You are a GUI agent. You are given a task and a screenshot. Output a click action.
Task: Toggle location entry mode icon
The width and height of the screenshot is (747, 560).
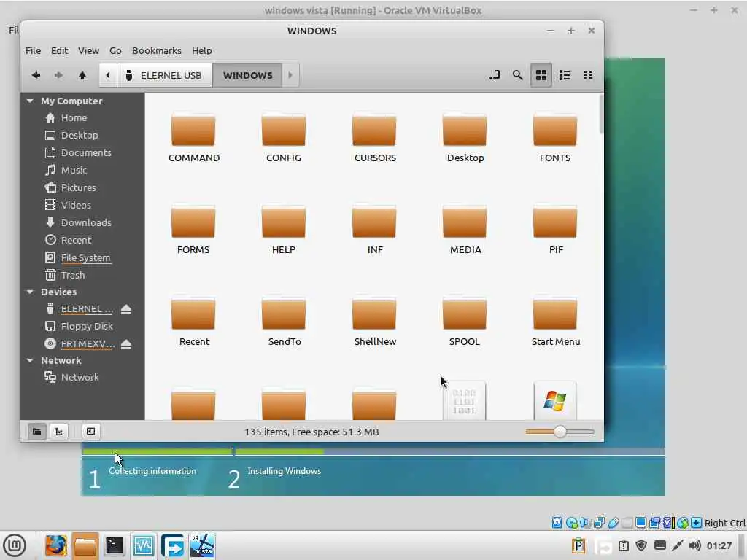pyautogui.click(x=495, y=75)
